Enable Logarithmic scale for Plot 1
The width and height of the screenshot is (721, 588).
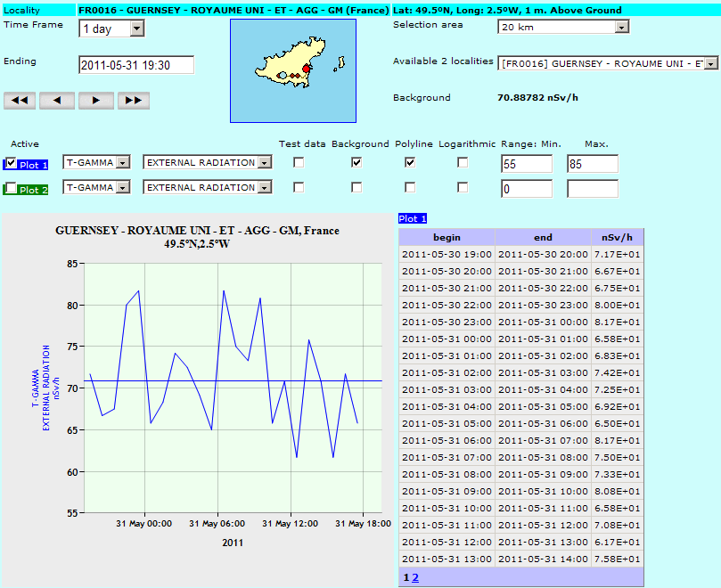point(463,163)
